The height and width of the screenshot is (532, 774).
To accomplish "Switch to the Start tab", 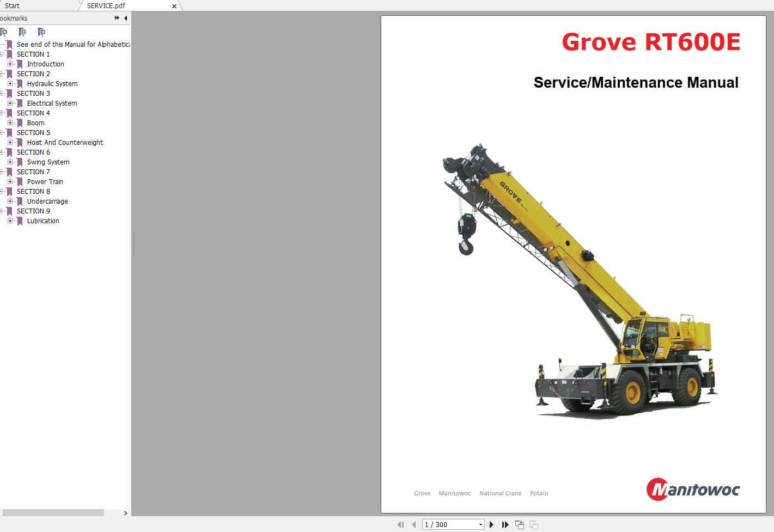I will pos(13,5).
